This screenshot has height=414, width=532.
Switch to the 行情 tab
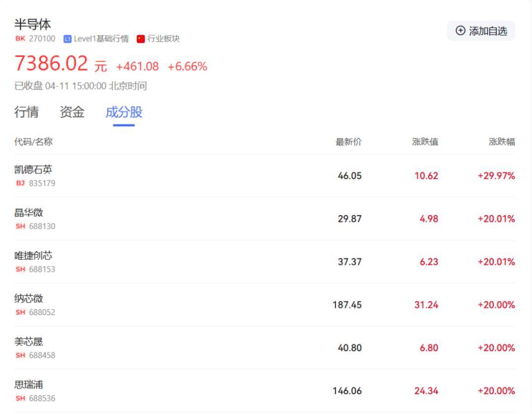coord(27,112)
